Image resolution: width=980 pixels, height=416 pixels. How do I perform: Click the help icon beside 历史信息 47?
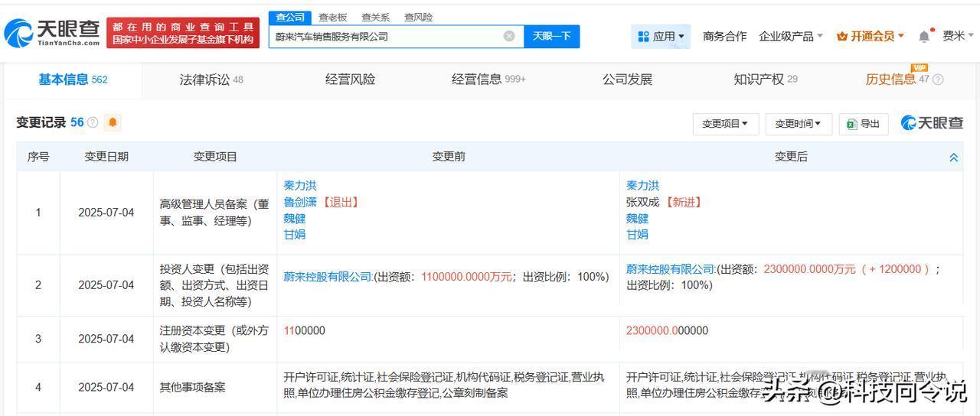[x=938, y=80]
